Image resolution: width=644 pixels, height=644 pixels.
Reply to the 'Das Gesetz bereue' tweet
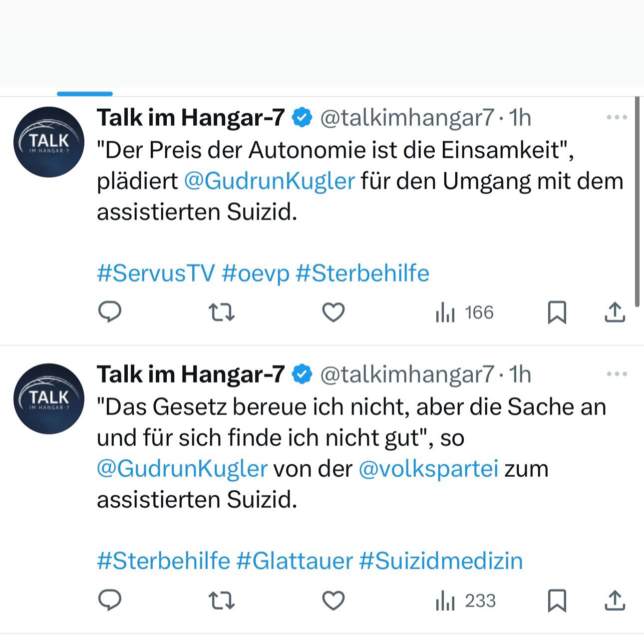(x=110, y=600)
